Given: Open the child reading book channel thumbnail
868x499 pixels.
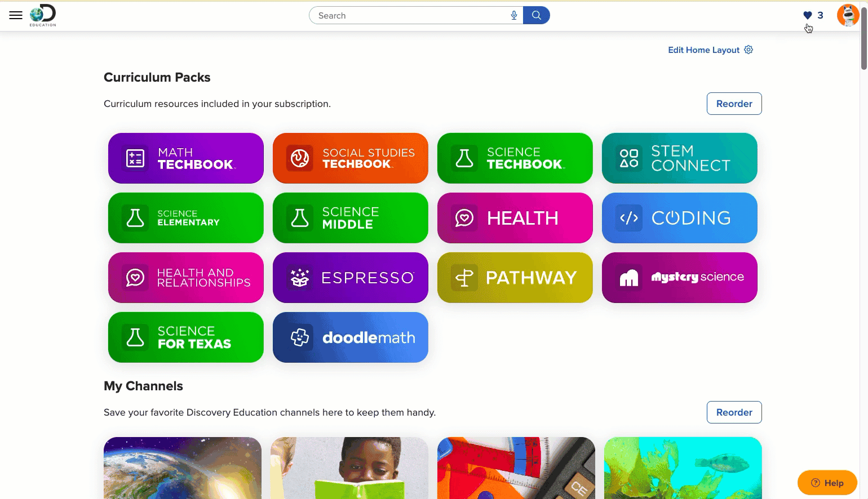Looking at the screenshot, I should coord(349,468).
